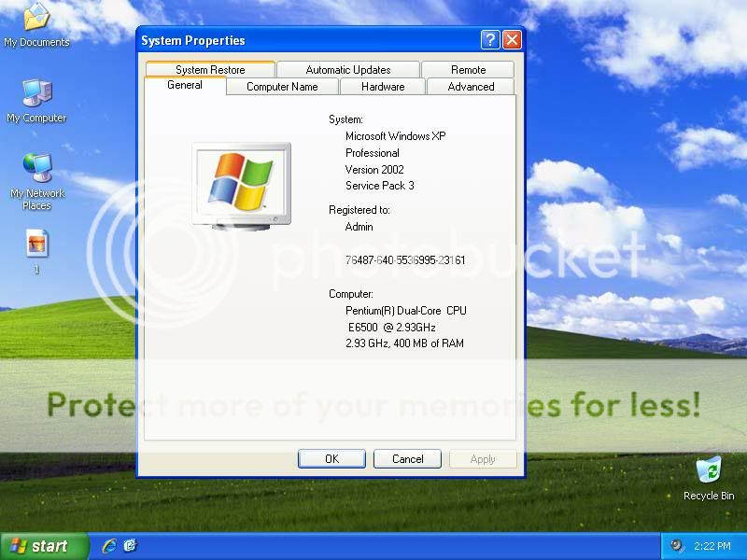The image size is (747, 560).
Task: Click the "Service Pack 3" line
Action: point(380,186)
